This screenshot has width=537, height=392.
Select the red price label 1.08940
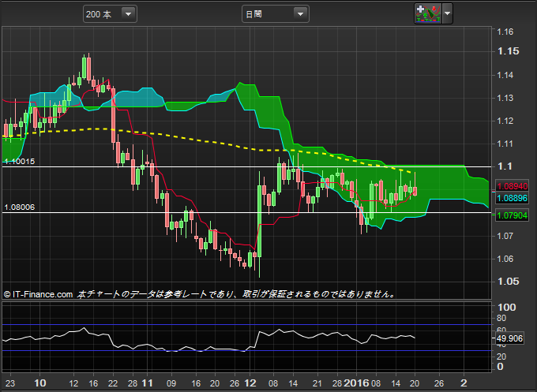[x=513, y=186]
